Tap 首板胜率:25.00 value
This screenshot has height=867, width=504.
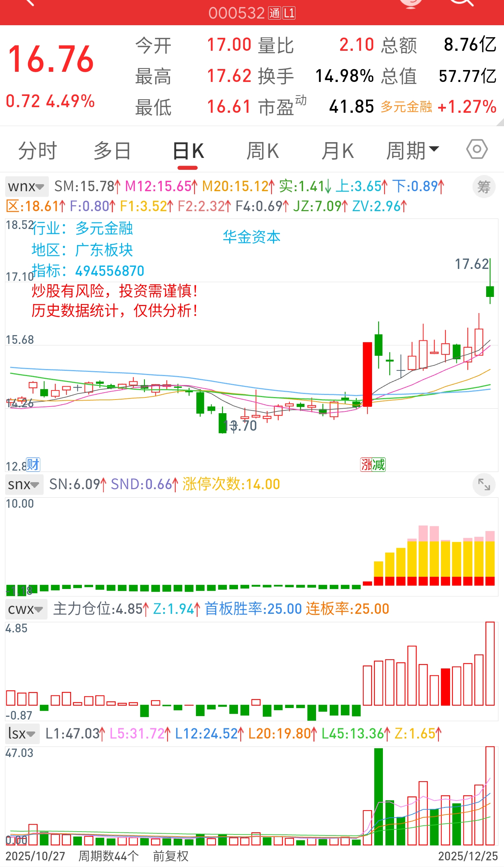click(x=253, y=609)
